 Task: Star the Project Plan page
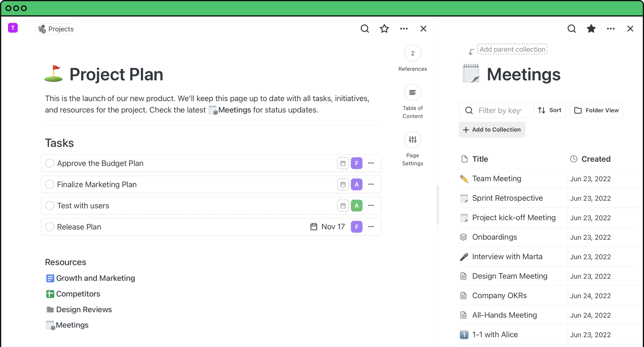tap(384, 29)
